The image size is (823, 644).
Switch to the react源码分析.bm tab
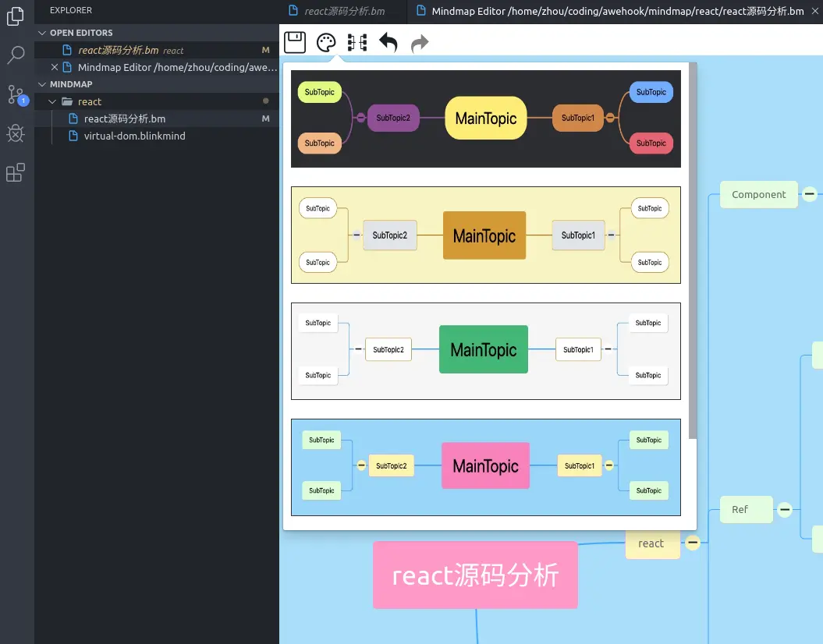point(344,11)
